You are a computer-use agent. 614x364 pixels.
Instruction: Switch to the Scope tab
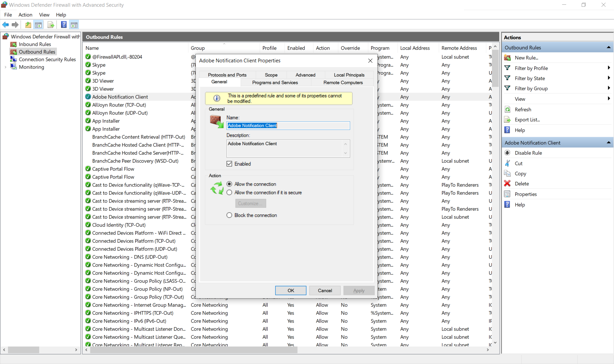tap(271, 75)
